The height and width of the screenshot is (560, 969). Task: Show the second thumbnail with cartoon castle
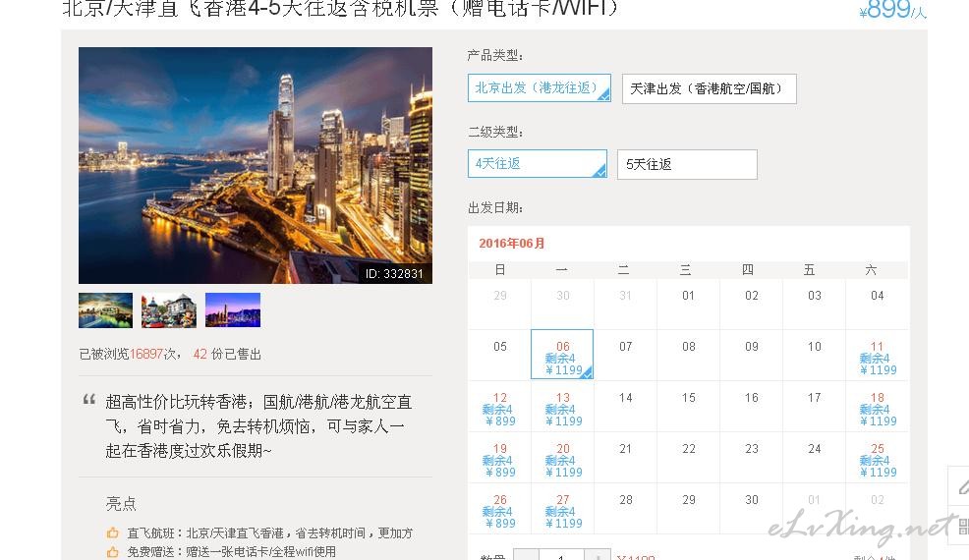169,310
